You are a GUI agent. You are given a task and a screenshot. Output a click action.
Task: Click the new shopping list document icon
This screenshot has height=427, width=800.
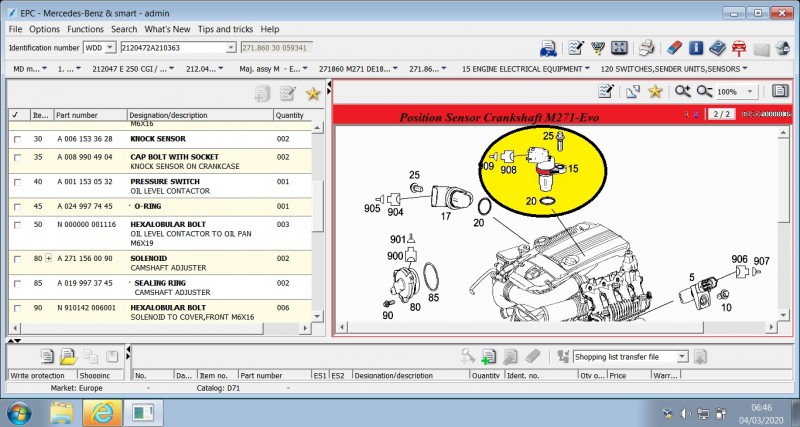pos(47,356)
